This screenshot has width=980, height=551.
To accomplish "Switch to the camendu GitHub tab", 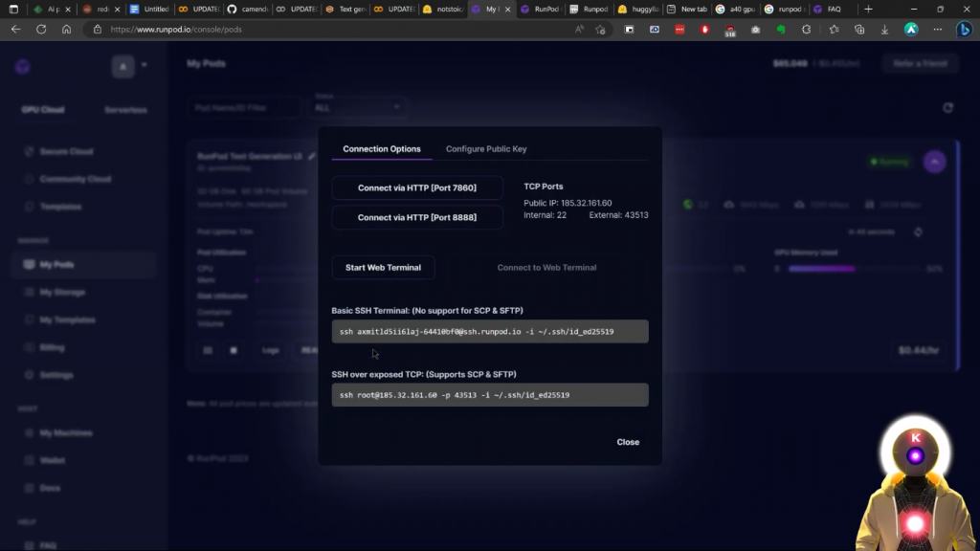I will 248,10.
